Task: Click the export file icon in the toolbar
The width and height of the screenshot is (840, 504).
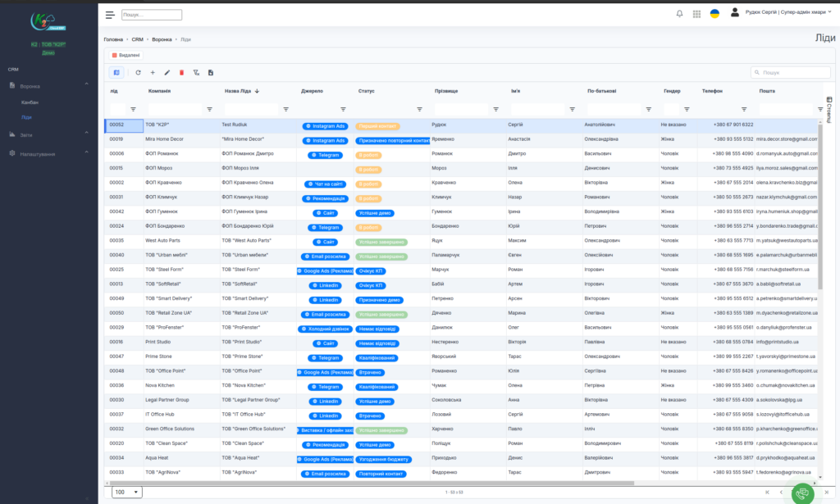Action: pyautogui.click(x=211, y=73)
